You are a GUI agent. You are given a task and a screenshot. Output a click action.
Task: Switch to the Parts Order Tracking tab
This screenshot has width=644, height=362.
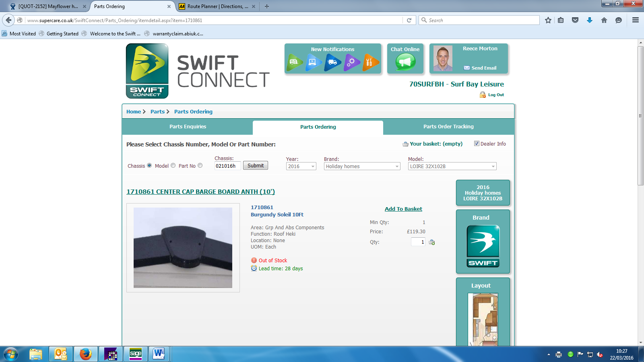coord(448,127)
